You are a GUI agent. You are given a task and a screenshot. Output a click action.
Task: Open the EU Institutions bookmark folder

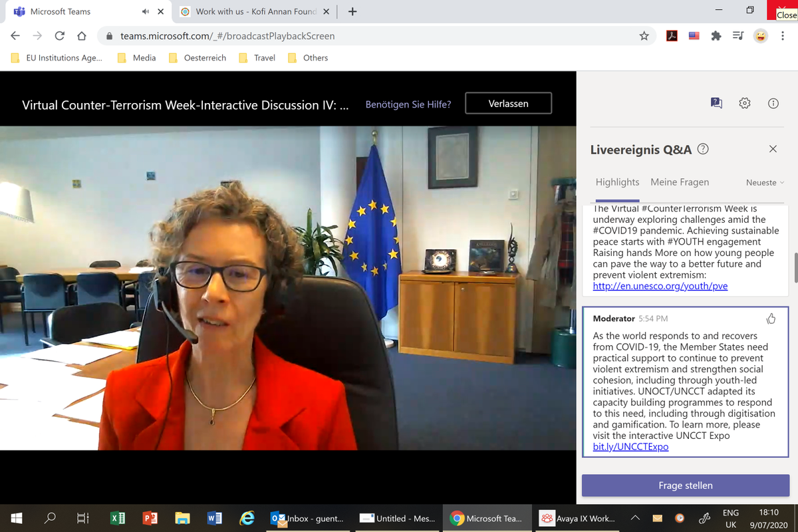(57, 58)
